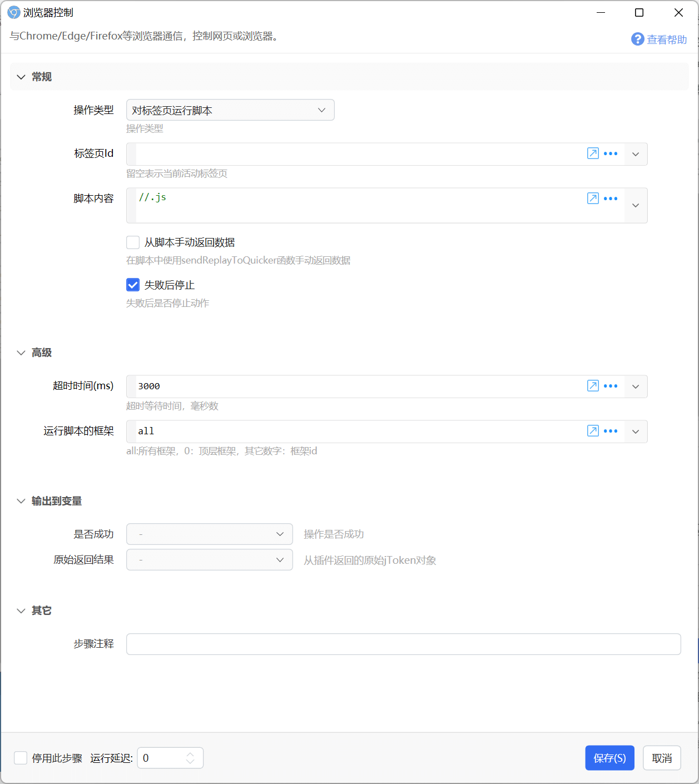Open 查看帮助 link

tap(667, 39)
